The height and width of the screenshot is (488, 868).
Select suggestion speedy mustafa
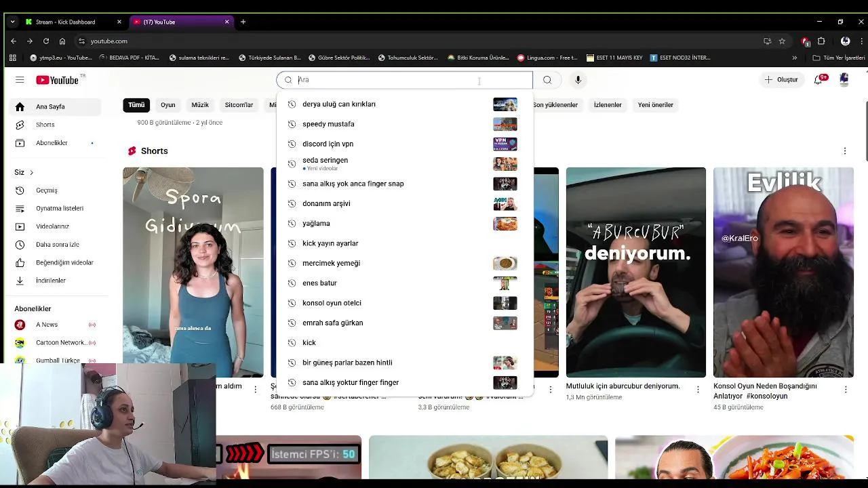point(405,124)
